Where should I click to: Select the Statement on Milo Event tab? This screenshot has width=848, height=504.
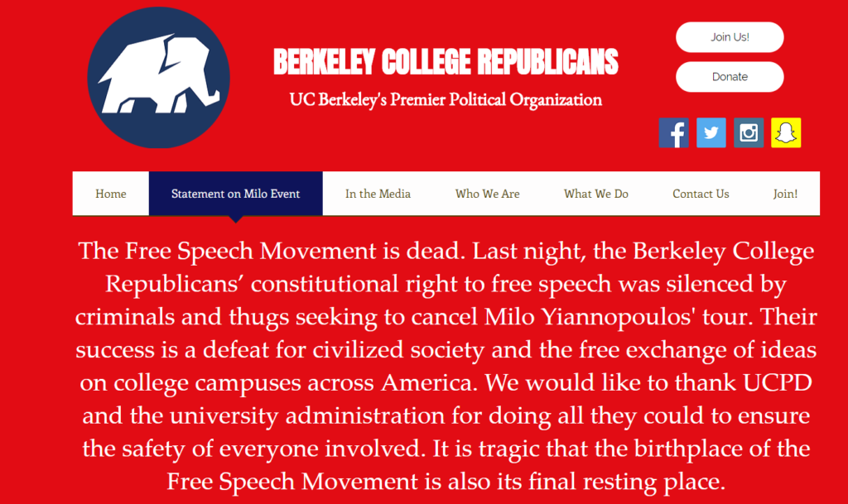point(235,194)
